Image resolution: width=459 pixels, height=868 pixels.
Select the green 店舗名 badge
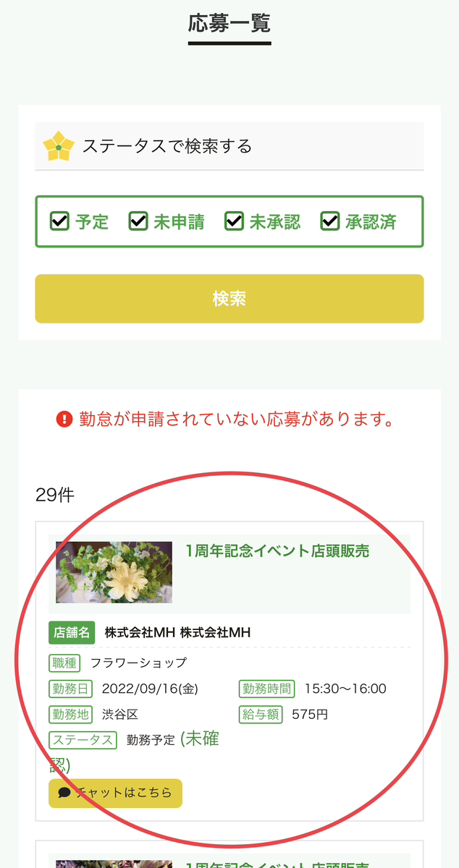pyautogui.click(x=72, y=631)
